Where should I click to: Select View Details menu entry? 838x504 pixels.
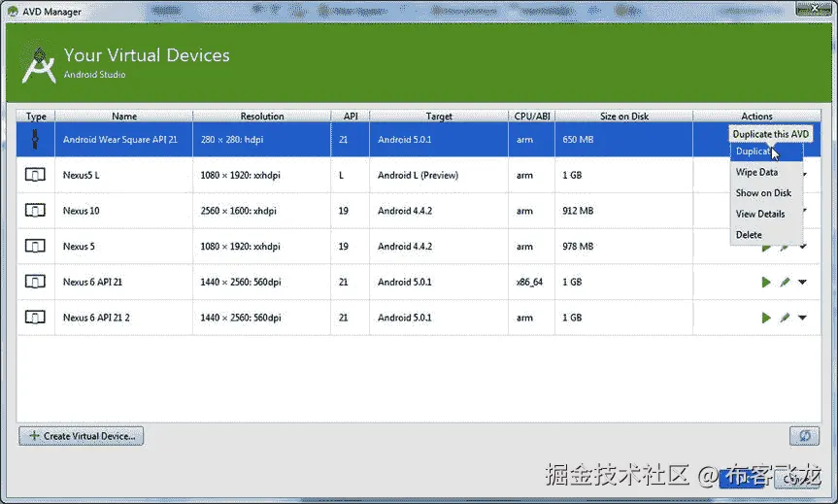point(766,214)
